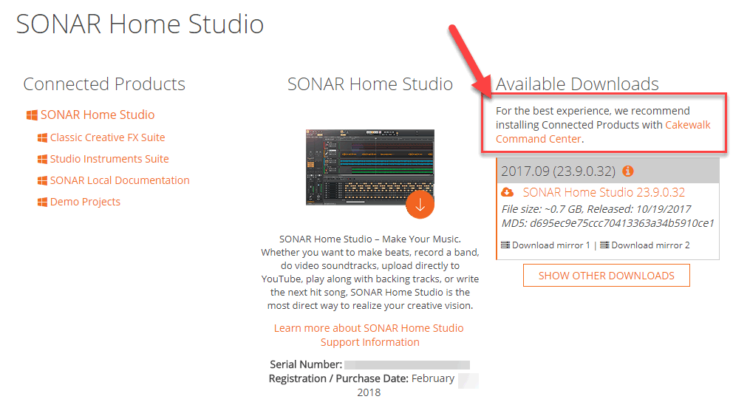Viewport: 750px width, 402px height.
Task: Select Studio Instruments Suite in product list
Action: pos(109,159)
